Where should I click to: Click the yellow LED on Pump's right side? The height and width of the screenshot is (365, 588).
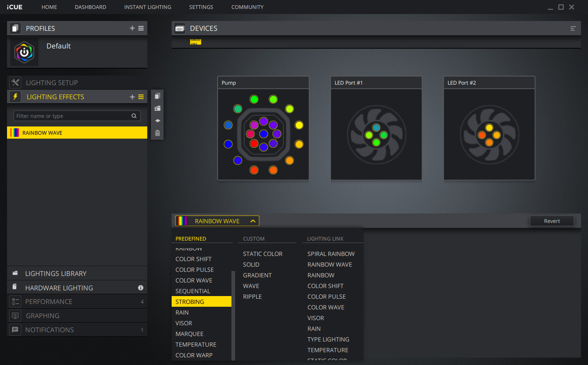(x=299, y=125)
